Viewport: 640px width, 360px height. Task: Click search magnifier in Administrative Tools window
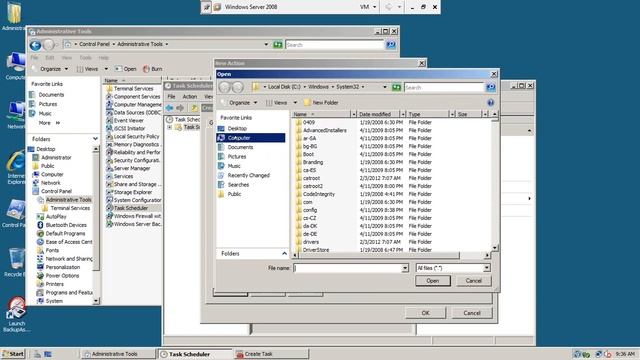click(391, 44)
